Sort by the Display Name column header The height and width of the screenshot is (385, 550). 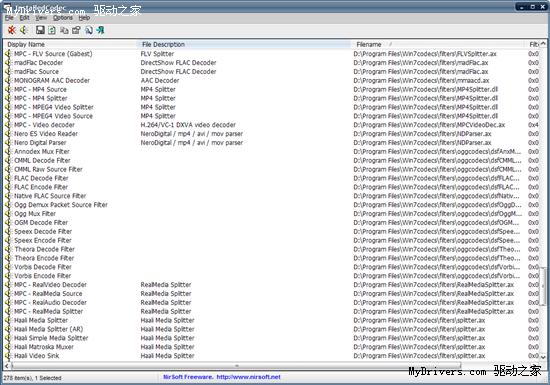(x=70, y=44)
